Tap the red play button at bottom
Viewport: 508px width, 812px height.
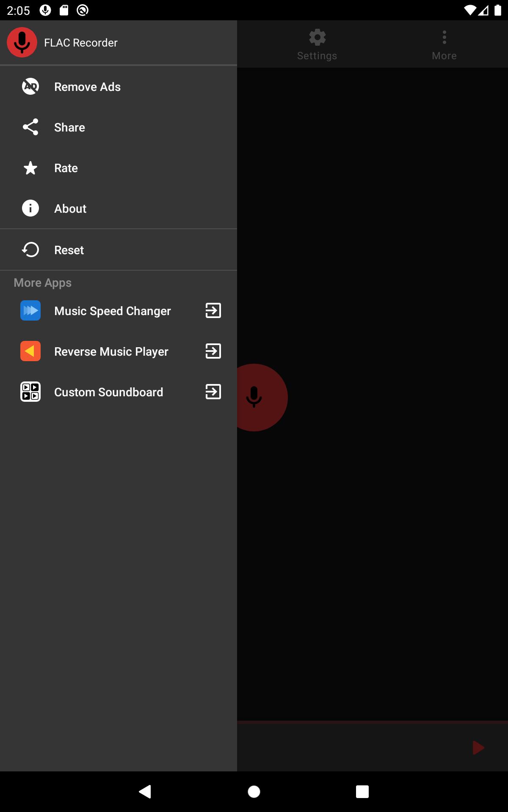478,748
